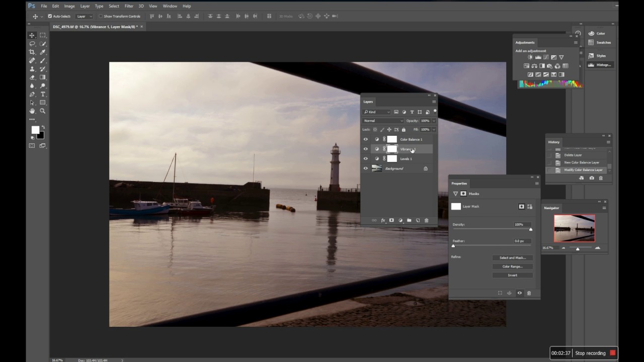Delete layer using Layers panel trash icon
This screenshot has width=644, height=362.
pos(427,220)
